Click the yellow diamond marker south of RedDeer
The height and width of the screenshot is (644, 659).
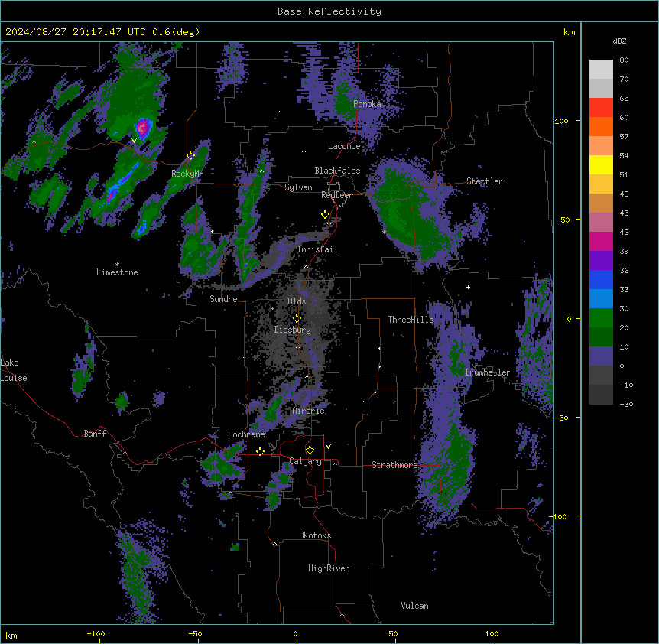click(326, 215)
